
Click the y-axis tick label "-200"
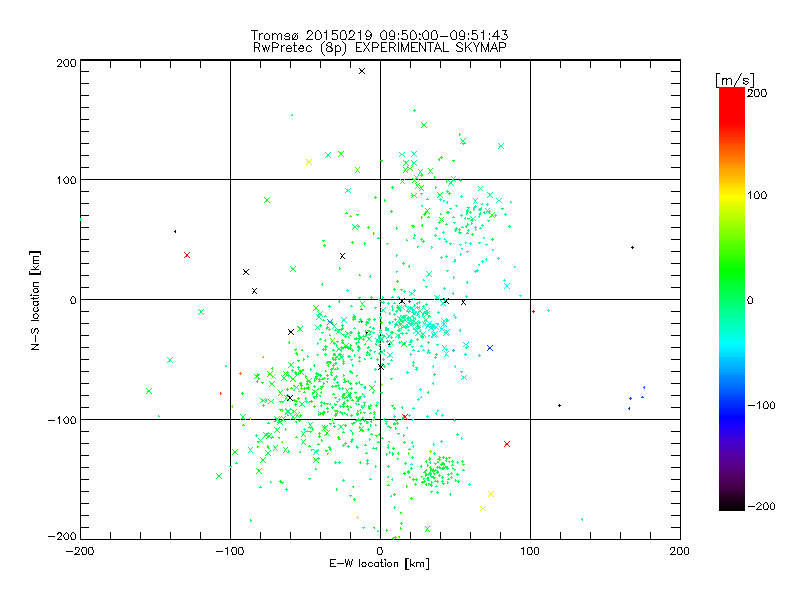click(x=62, y=536)
